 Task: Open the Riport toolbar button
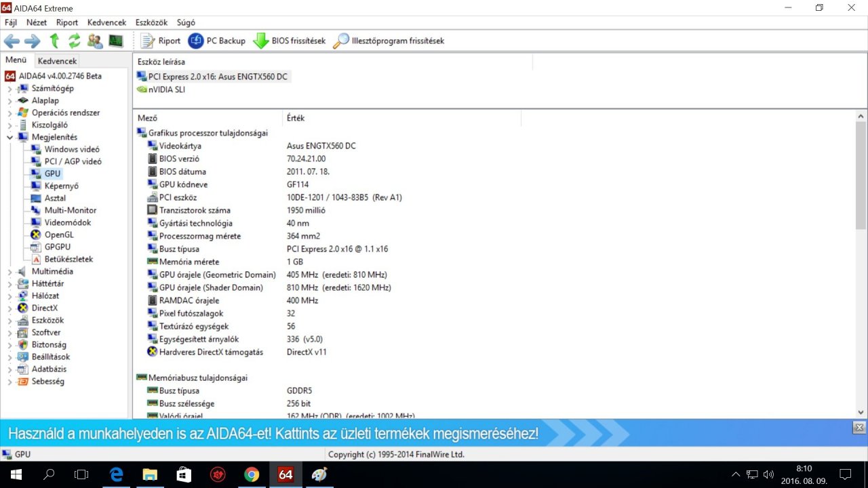[161, 41]
